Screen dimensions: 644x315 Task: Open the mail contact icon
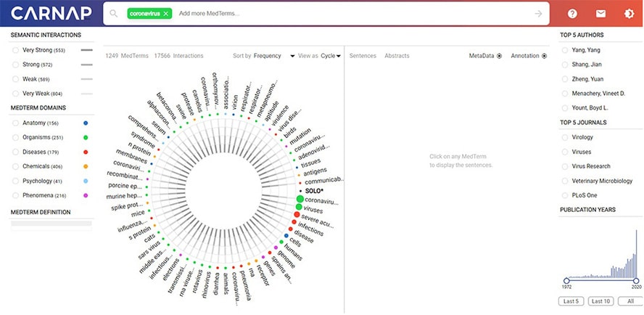(600, 14)
